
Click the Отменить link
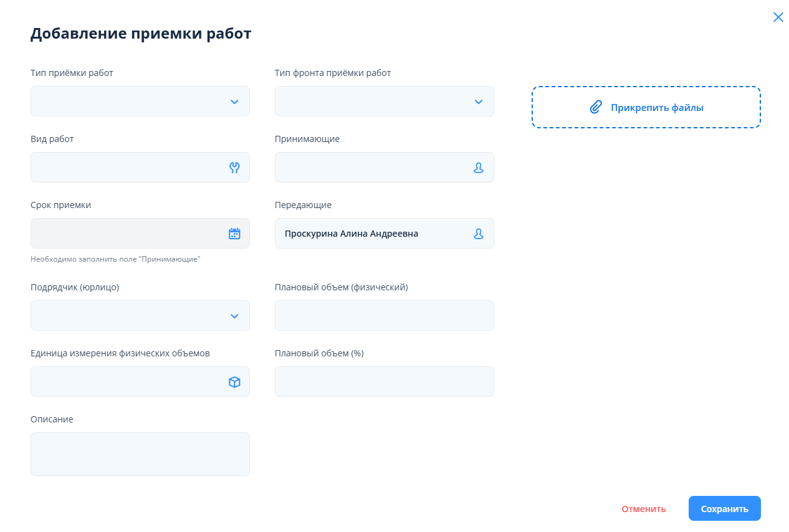643,509
